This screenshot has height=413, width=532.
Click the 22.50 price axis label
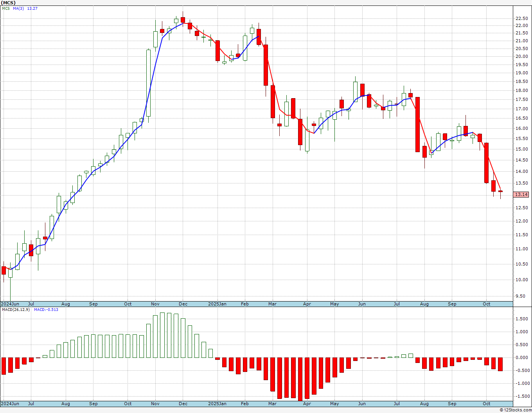(521, 18)
